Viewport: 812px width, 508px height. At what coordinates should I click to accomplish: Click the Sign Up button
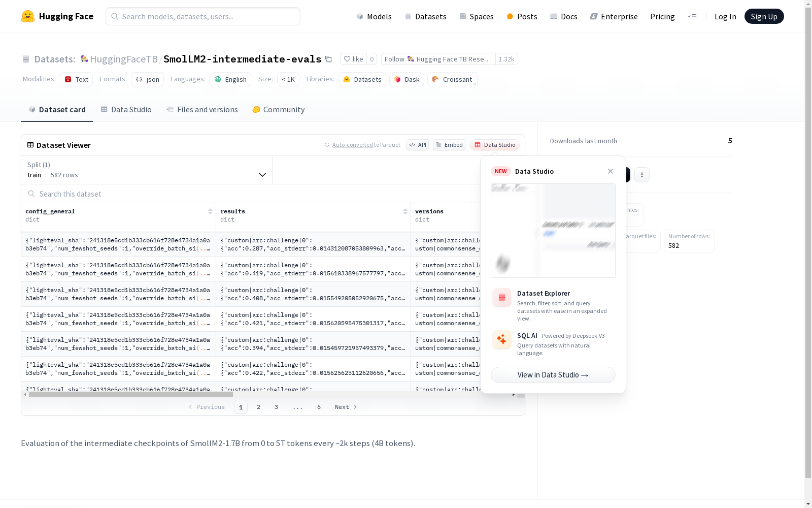764,16
